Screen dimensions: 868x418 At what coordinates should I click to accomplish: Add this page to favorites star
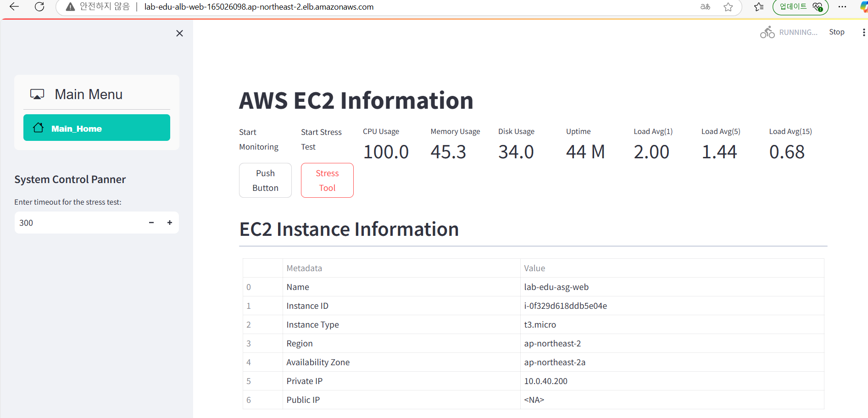(x=728, y=6)
